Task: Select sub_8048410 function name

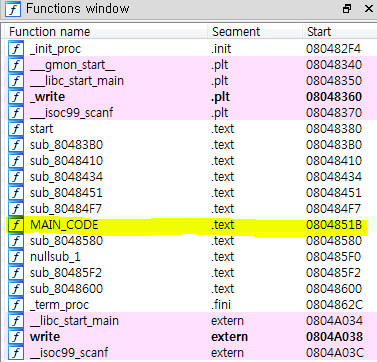Action: coord(66,161)
